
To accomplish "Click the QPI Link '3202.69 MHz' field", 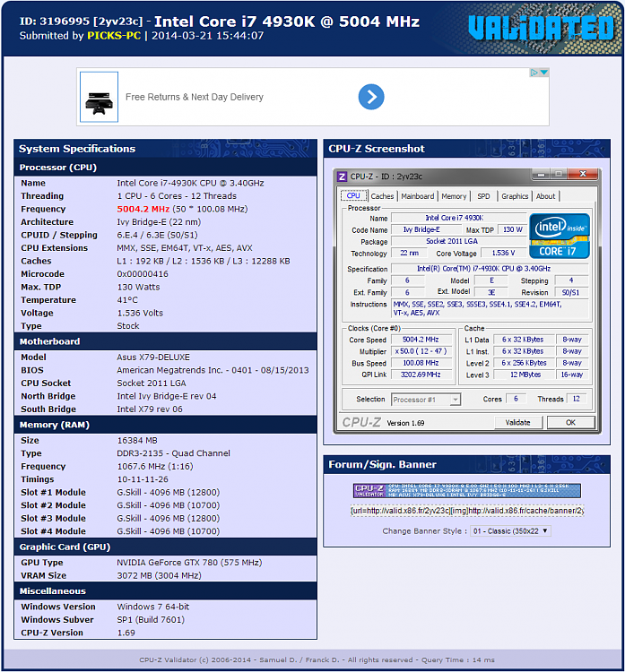I will pyautogui.click(x=421, y=375).
